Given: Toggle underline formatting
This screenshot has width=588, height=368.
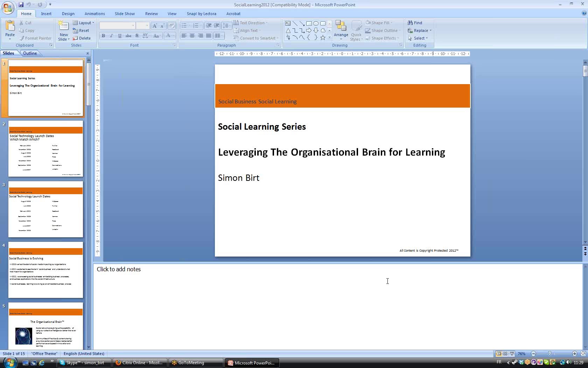Looking at the screenshot, I should [x=120, y=36].
